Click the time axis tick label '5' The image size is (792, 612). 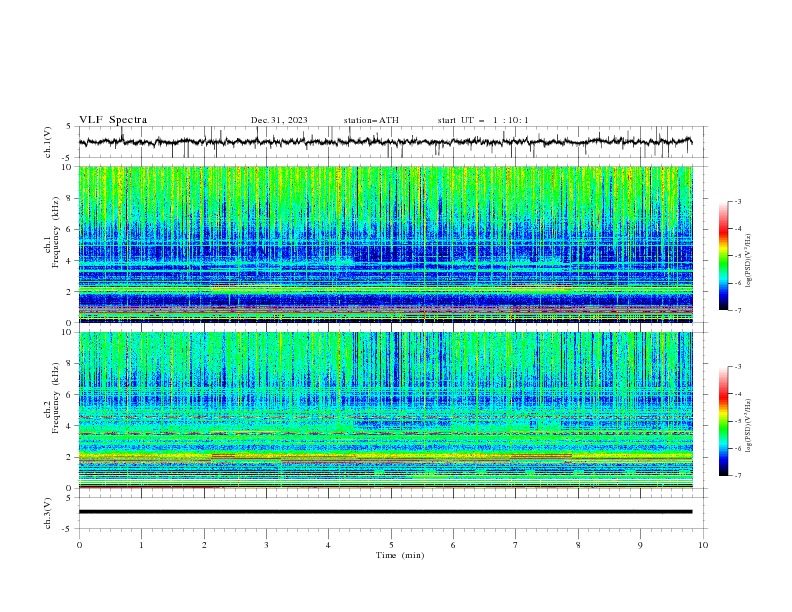coord(391,545)
